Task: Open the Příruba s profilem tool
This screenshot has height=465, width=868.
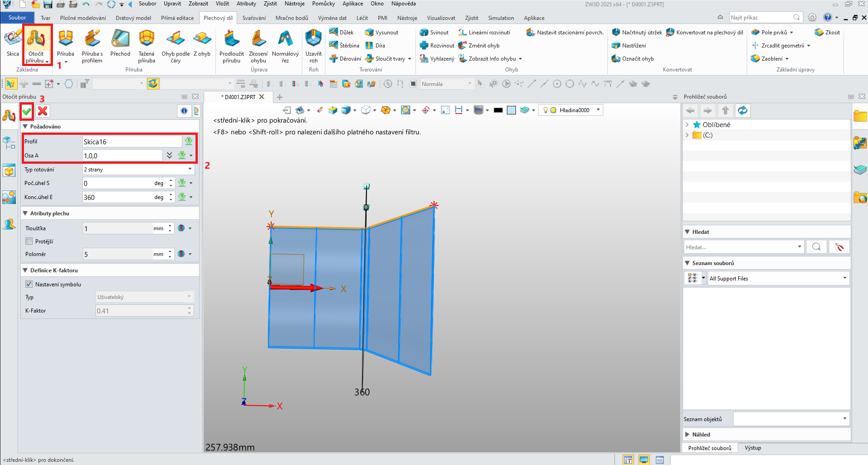Action: 92,45
